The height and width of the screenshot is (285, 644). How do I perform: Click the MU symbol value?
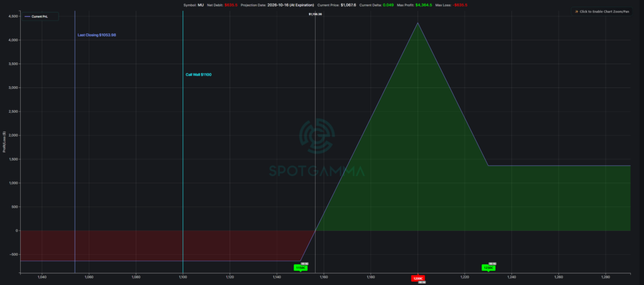201,5
